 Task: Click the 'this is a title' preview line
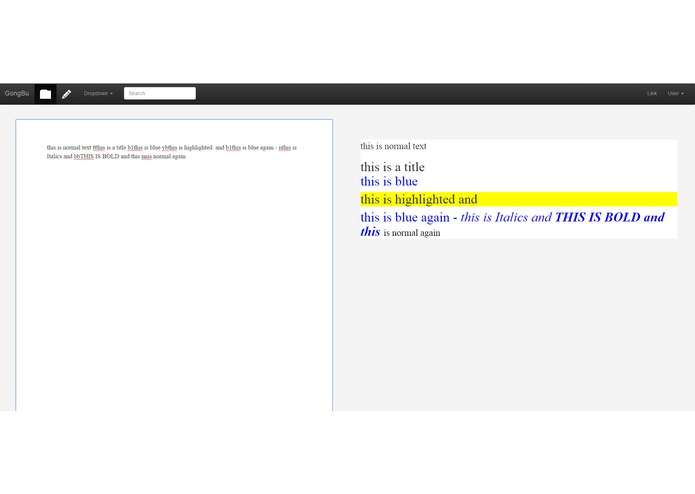tap(392, 167)
